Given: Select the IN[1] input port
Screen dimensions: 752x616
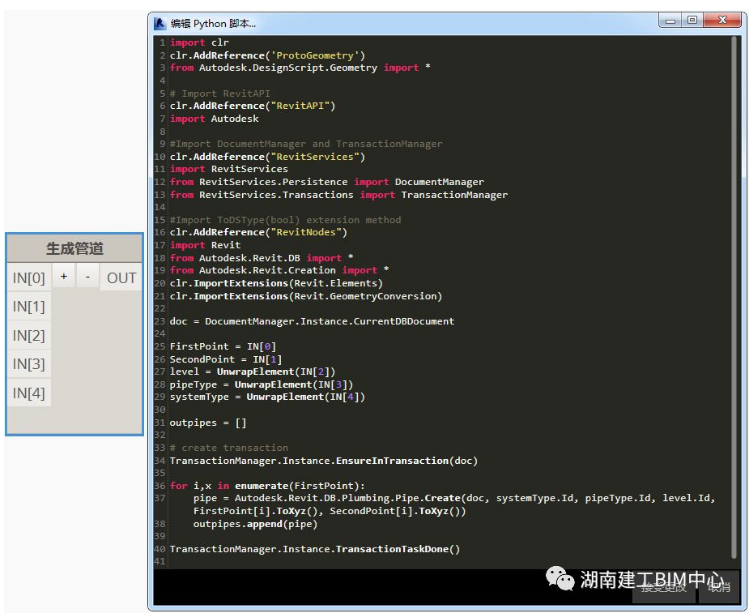Looking at the screenshot, I should coord(29,306).
